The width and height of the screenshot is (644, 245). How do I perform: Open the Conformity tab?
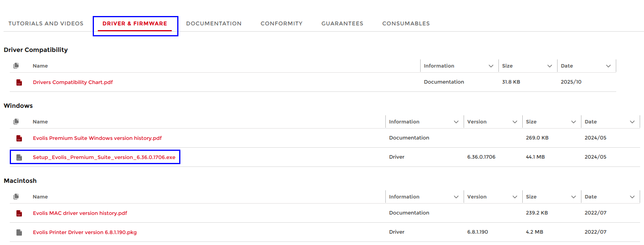click(281, 23)
